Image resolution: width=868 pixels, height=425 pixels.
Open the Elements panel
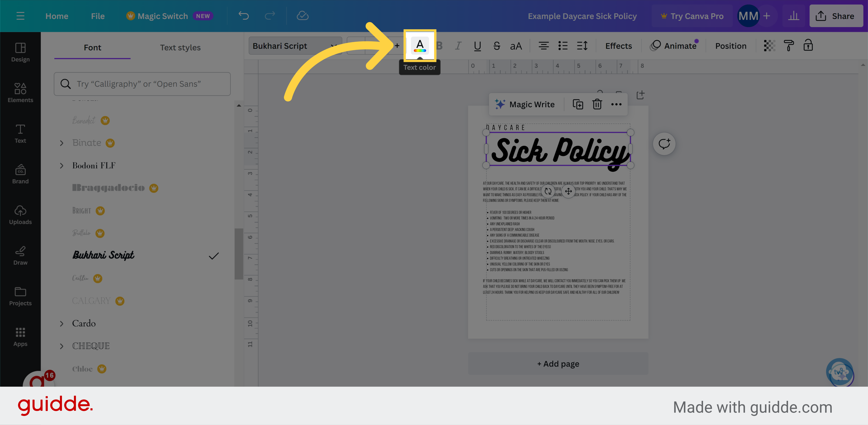(x=20, y=93)
